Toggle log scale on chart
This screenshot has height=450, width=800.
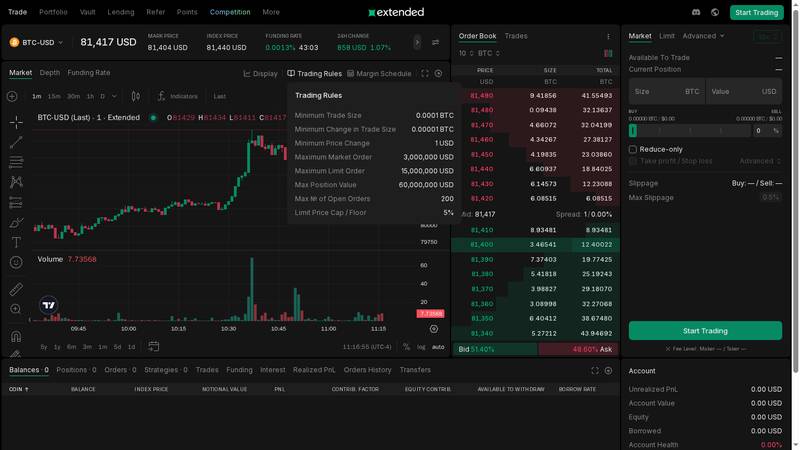pos(421,347)
